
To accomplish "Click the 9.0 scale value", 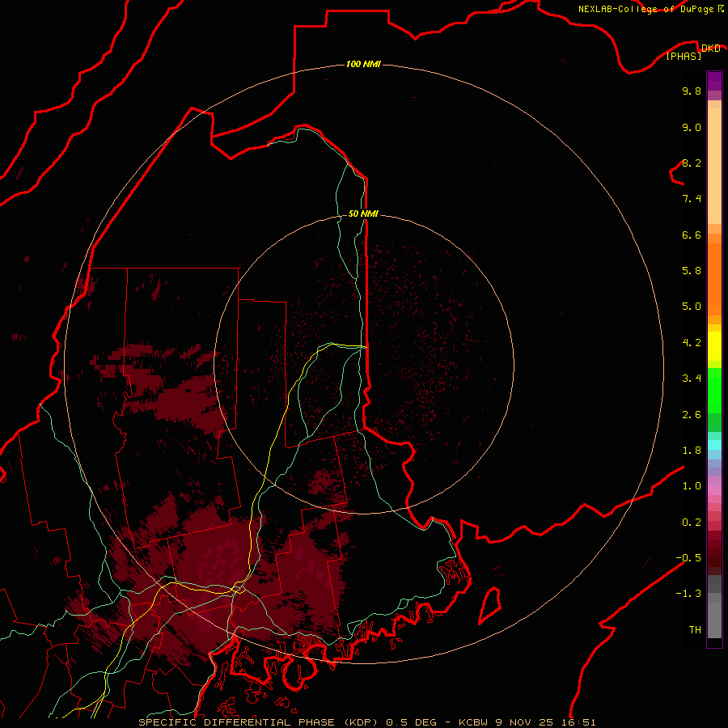I will 692,127.
